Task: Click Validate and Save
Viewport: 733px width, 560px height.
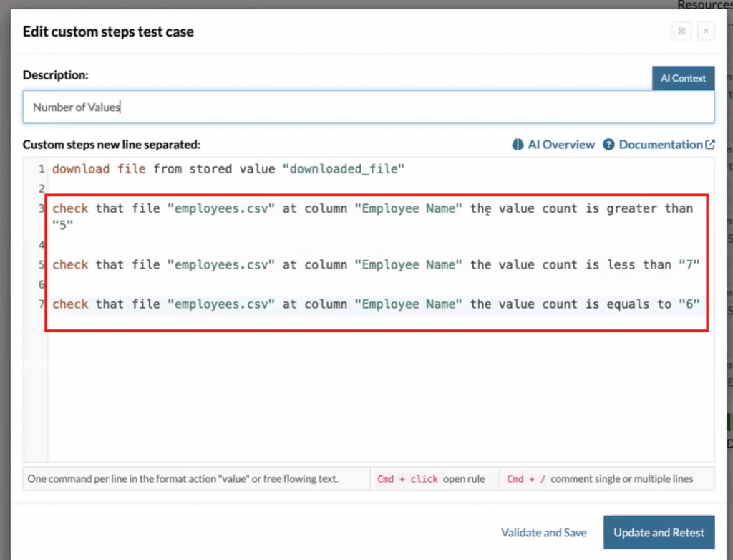Action: click(x=543, y=533)
